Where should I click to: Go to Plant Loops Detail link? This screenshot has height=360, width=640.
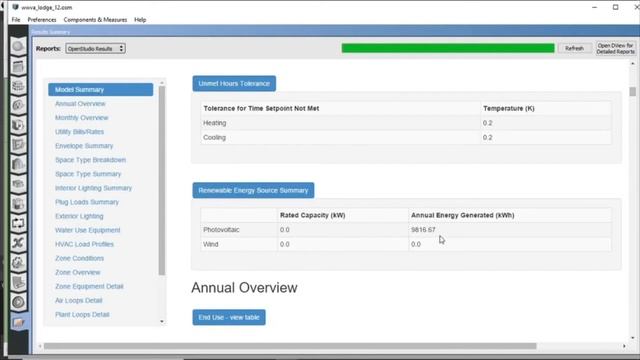coord(82,315)
